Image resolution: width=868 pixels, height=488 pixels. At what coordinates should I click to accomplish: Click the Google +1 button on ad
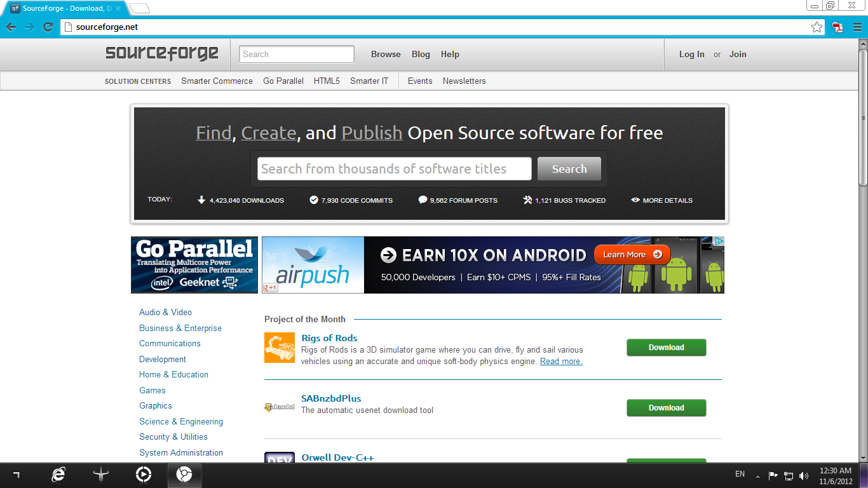pyautogui.click(x=271, y=288)
